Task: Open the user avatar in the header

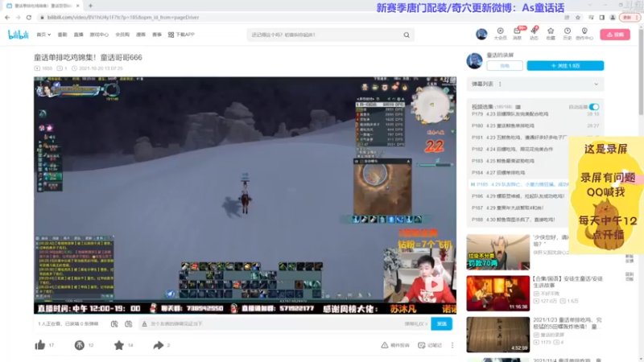Action: 481,34
